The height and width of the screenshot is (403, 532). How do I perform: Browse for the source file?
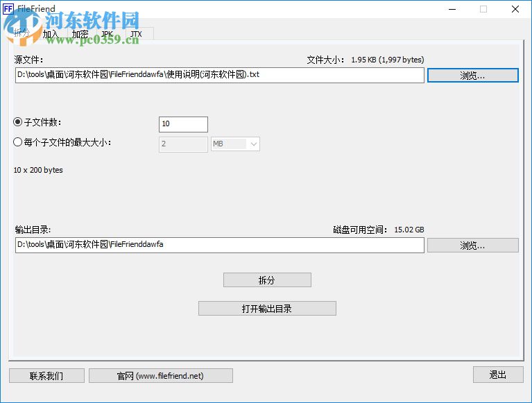[x=472, y=76]
